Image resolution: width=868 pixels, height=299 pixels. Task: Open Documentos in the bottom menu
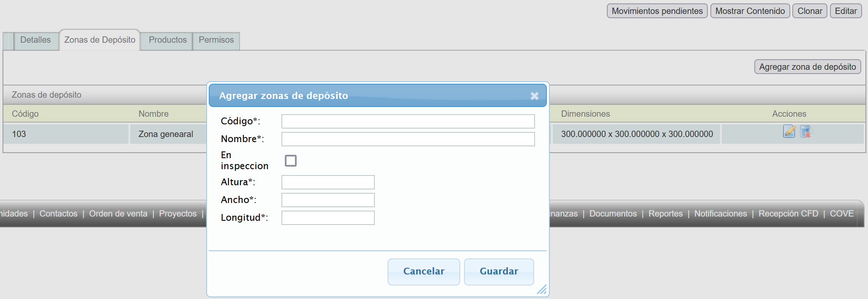tap(613, 214)
